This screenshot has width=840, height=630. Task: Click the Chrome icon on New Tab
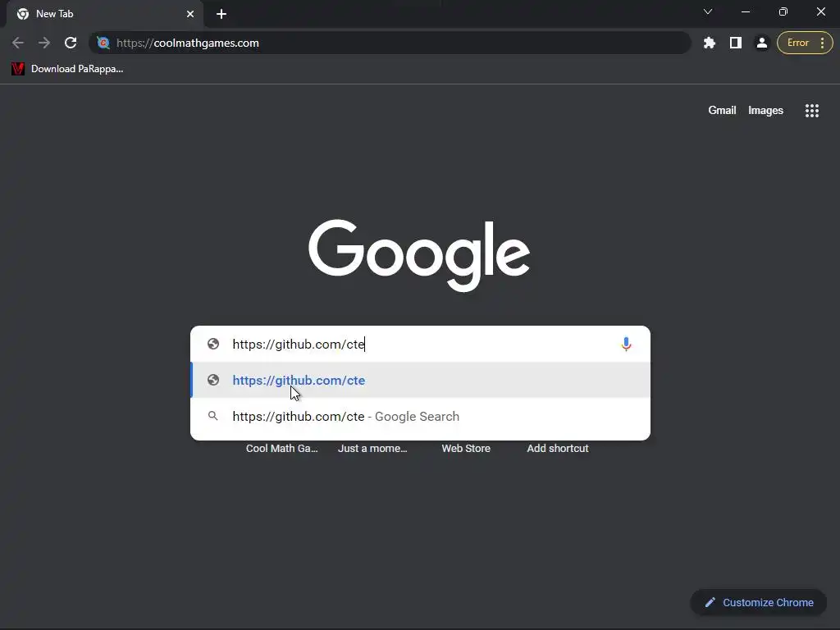23,14
